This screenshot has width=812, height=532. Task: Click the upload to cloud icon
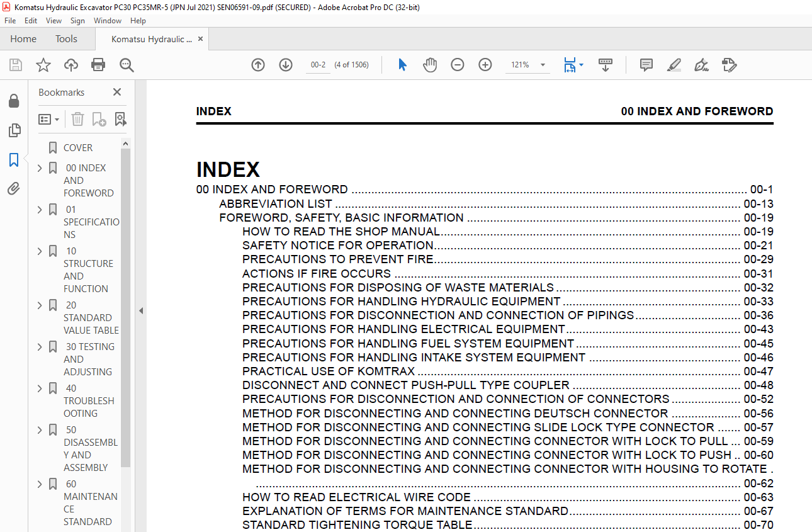[71, 65]
